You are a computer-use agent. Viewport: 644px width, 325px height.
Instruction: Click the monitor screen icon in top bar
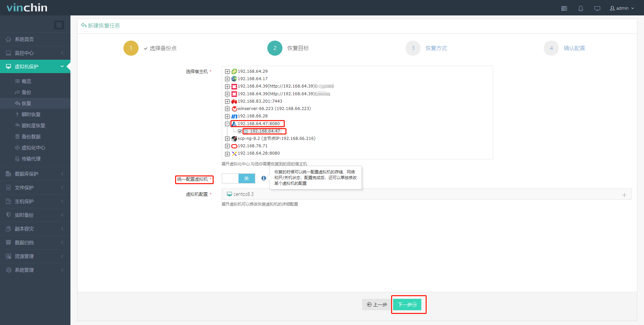(597, 8)
